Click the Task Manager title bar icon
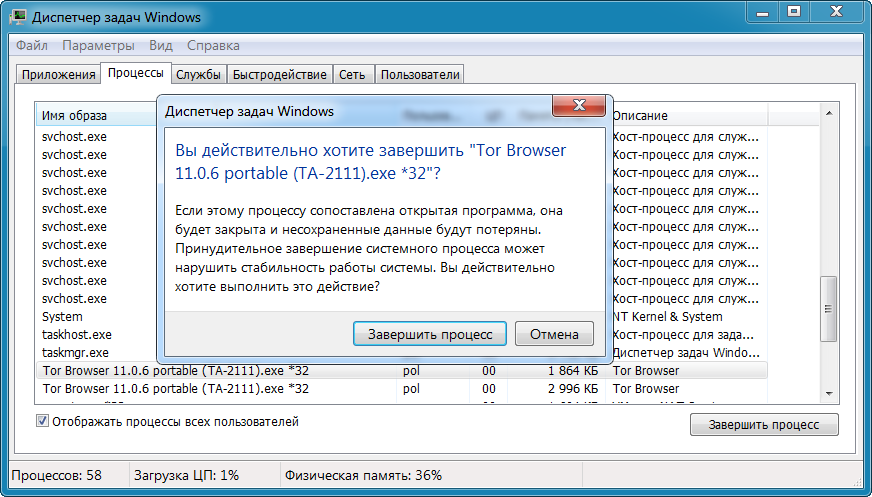 click(18, 17)
